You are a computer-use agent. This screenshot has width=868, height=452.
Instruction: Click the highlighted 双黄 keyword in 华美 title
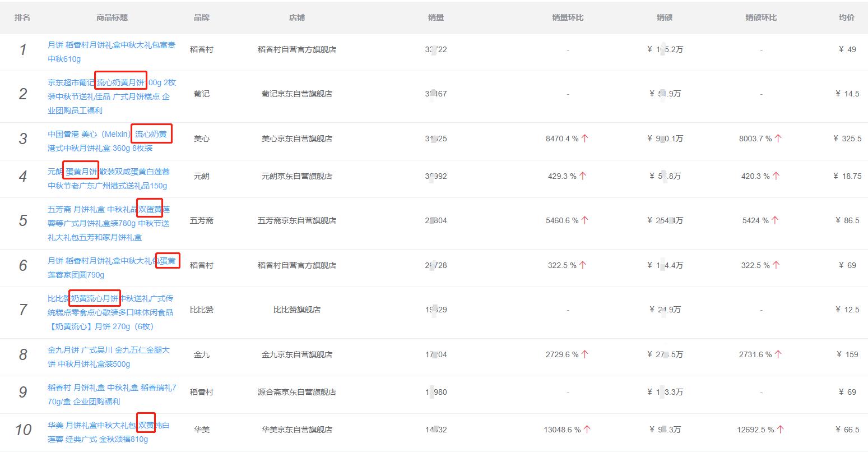pyautogui.click(x=146, y=425)
